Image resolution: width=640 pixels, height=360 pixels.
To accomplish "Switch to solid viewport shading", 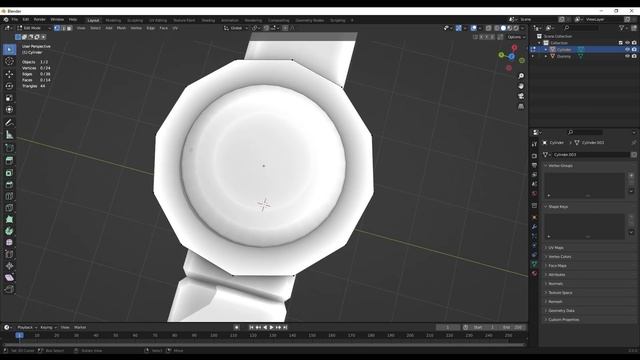I will tap(503, 28).
